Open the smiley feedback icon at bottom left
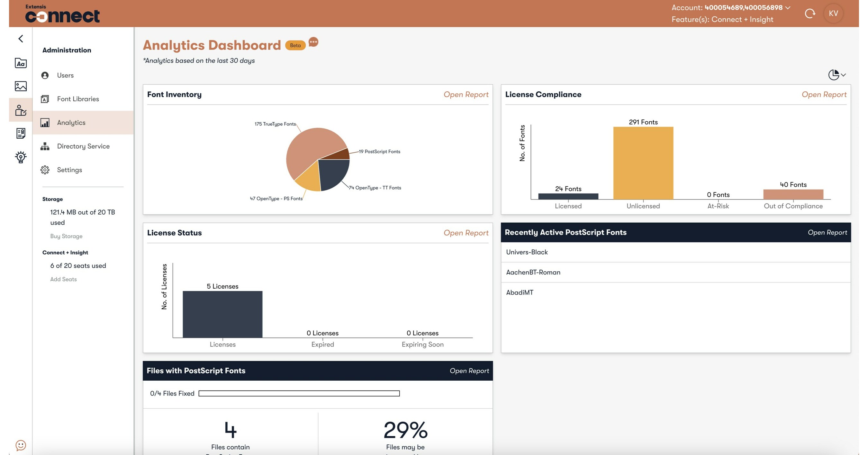This screenshot has width=868, height=455. coord(20,446)
